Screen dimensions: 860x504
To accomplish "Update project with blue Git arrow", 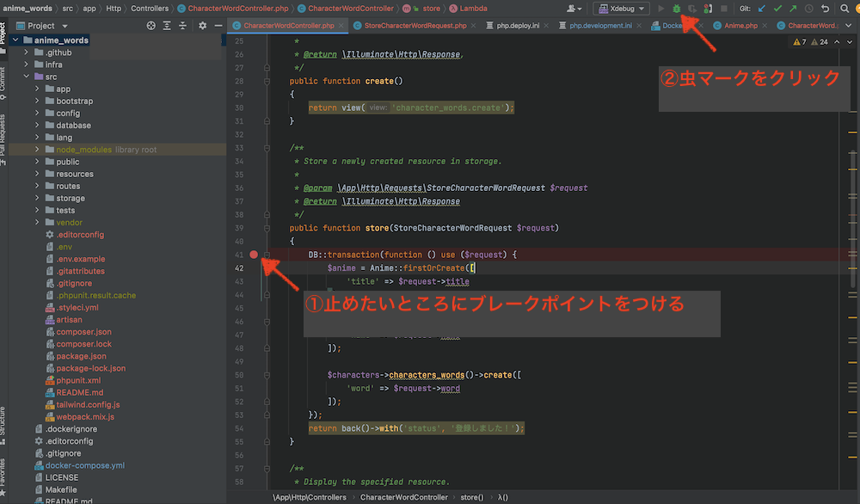I will [x=762, y=9].
